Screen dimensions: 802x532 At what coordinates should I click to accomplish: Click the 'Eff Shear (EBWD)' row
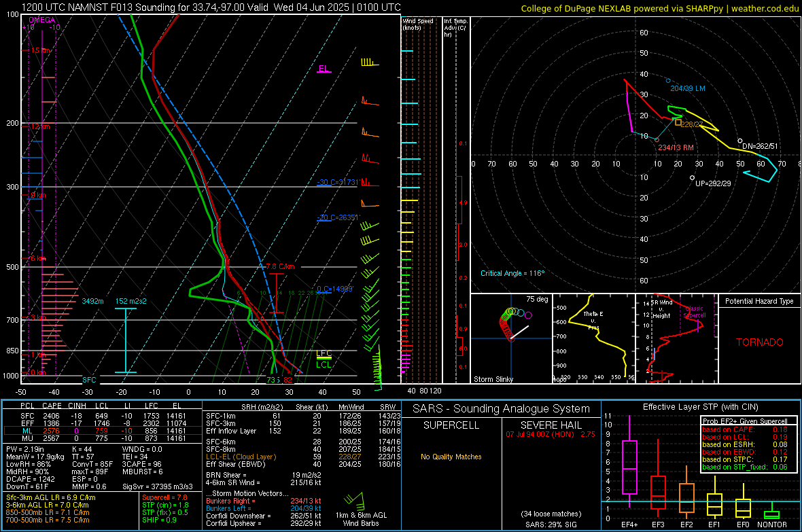pyautogui.click(x=303, y=465)
